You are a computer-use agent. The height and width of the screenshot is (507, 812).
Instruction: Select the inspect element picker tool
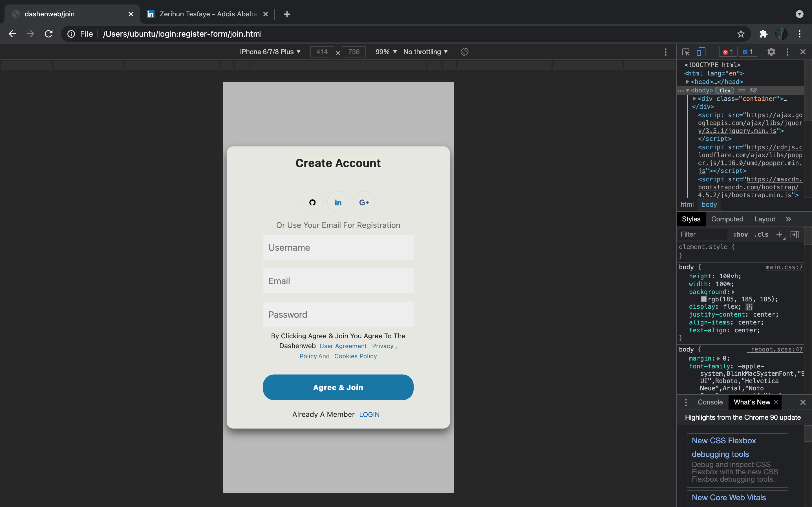click(685, 52)
